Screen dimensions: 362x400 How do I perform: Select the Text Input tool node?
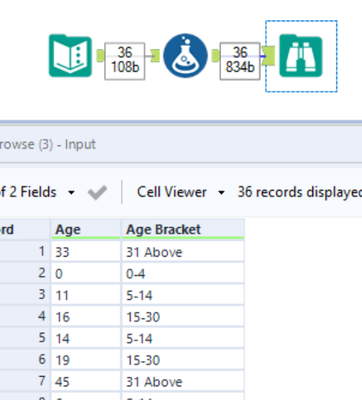click(70, 56)
